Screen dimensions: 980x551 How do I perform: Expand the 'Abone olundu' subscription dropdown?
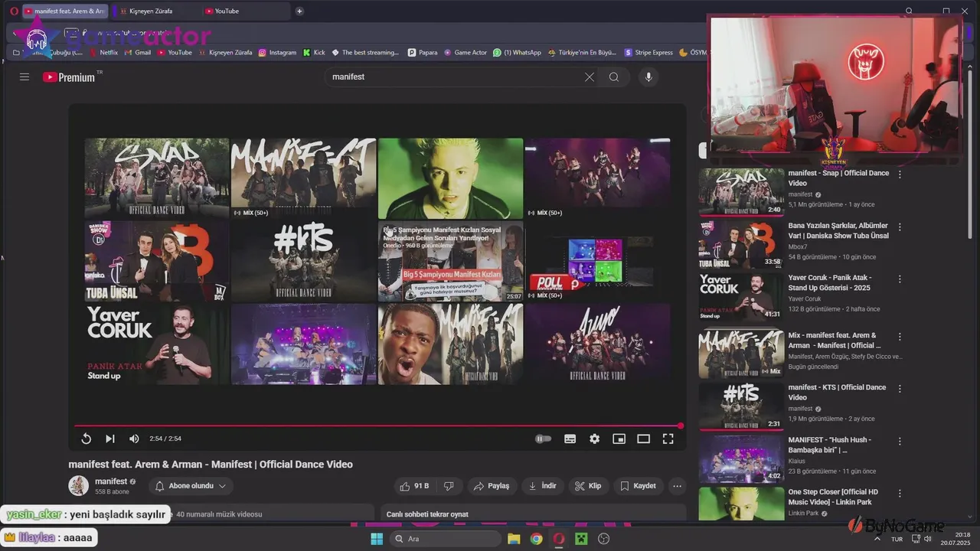coord(191,486)
